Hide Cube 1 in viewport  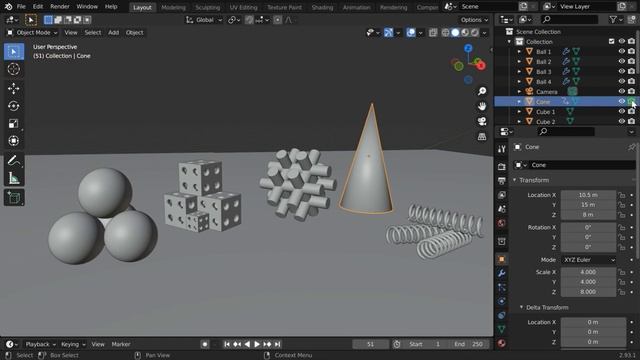pyautogui.click(x=621, y=111)
